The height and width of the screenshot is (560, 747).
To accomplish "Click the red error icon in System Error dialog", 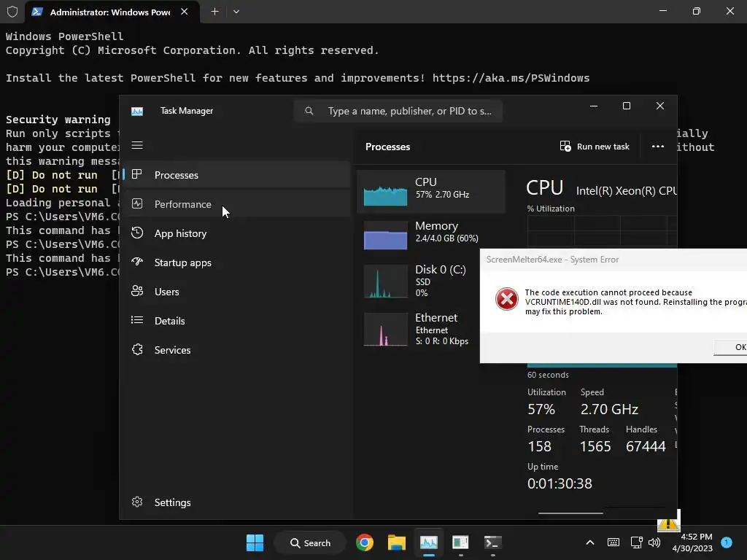I will tap(506, 299).
